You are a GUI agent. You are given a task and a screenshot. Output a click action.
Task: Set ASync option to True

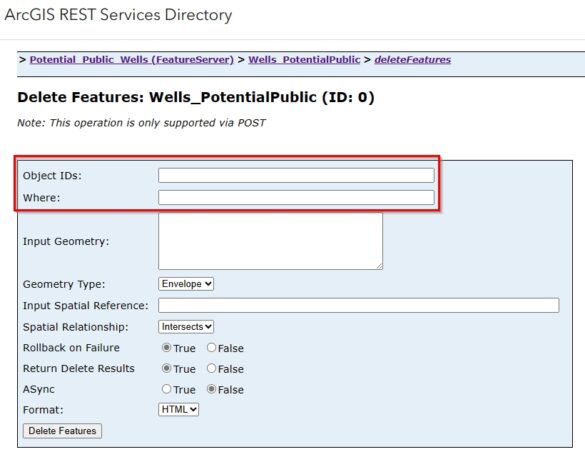166,389
